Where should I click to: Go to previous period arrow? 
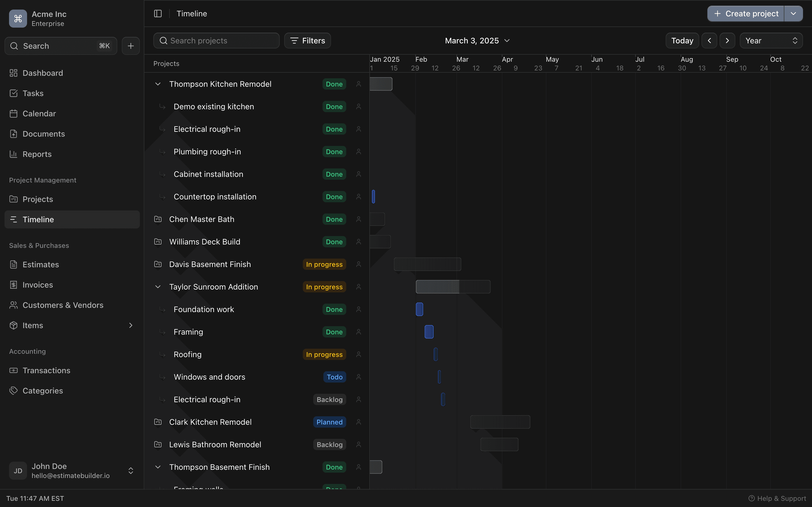[x=709, y=41]
